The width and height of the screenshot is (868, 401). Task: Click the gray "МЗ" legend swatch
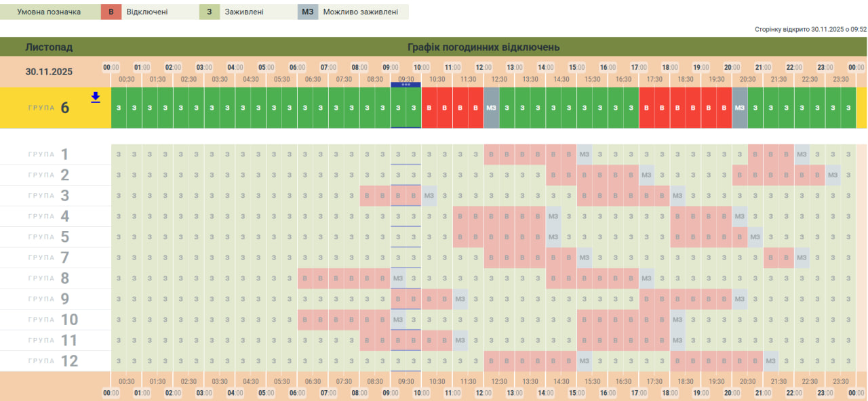tap(307, 12)
